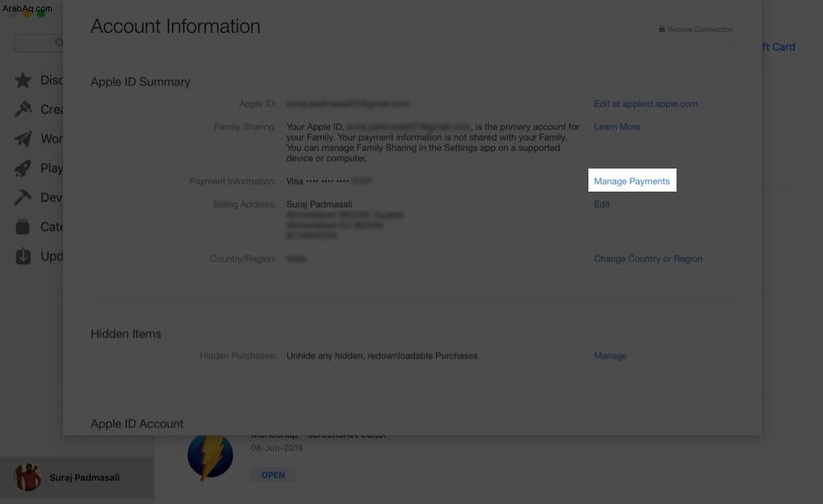Click the Apple ID Summary heading
Viewport: 823px width, 504px height.
coord(140,82)
